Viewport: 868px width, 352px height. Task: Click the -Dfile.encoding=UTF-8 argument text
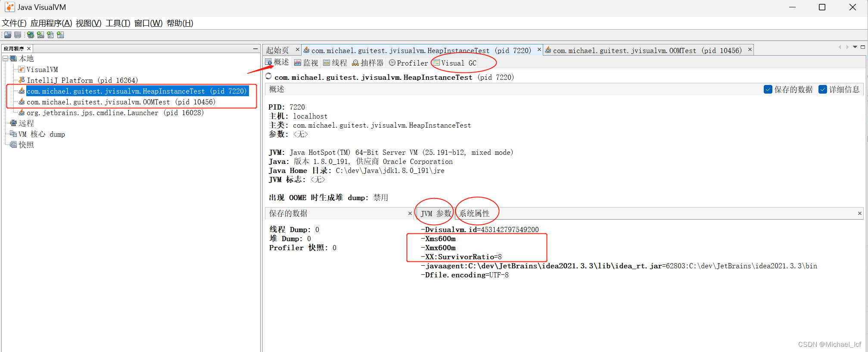464,275
